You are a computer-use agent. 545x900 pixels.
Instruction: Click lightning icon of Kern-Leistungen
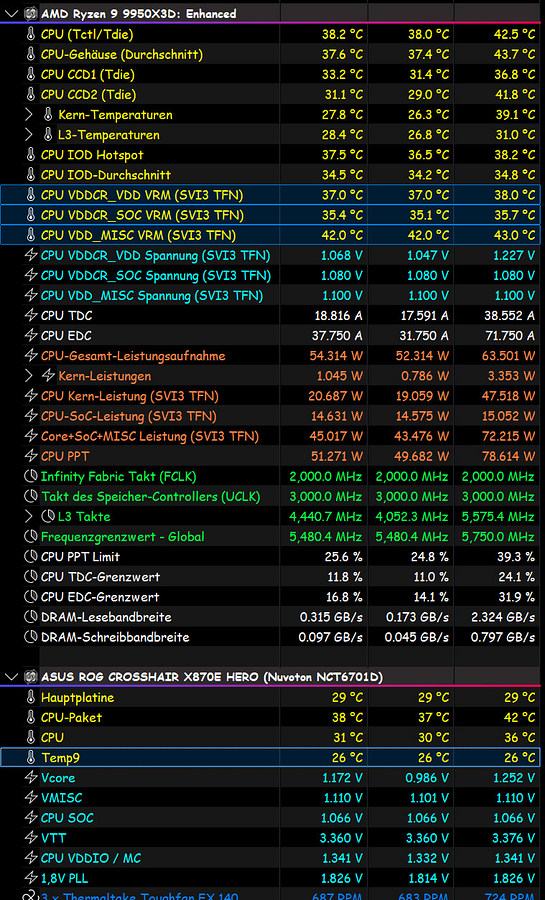pyautogui.click(x=48, y=376)
